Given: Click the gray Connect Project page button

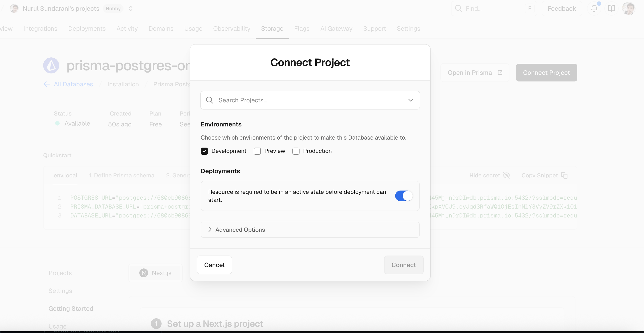Looking at the screenshot, I should (x=547, y=73).
